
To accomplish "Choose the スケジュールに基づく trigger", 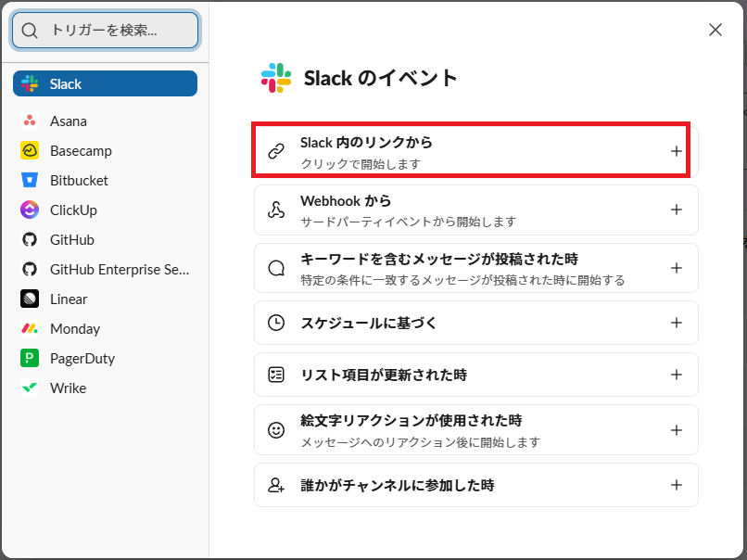I will pos(476,323).
